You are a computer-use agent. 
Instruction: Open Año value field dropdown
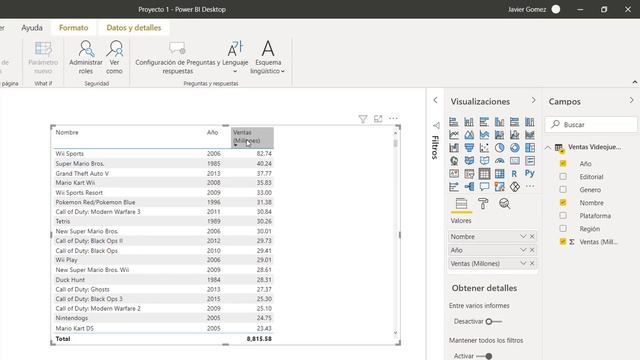[x=523, y=250]
